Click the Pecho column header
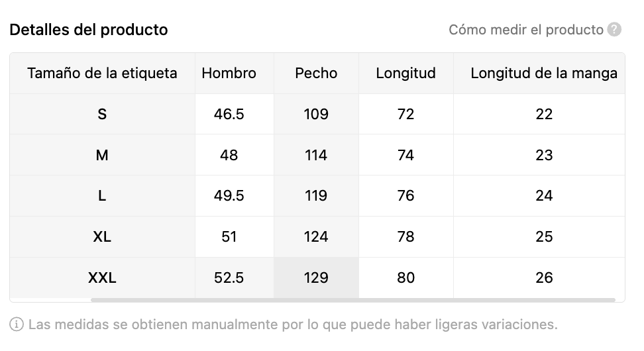Image resolution: width=644 pixels, height=351 pixels. click(x=316, y=73)
